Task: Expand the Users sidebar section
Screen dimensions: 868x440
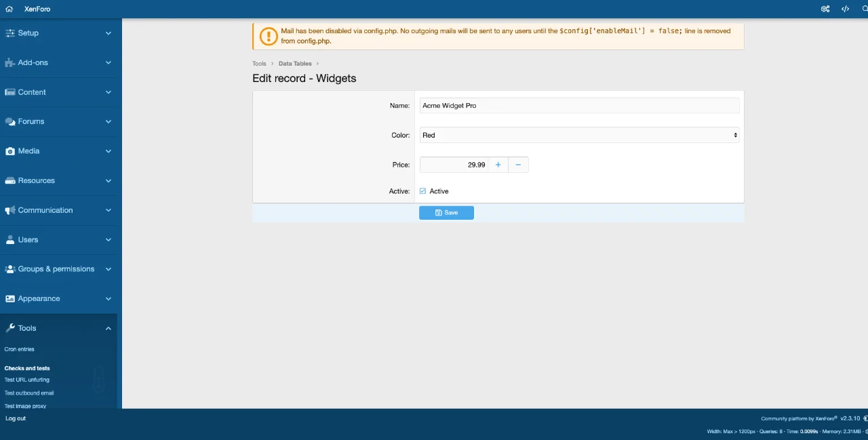Action: [108, 240]
